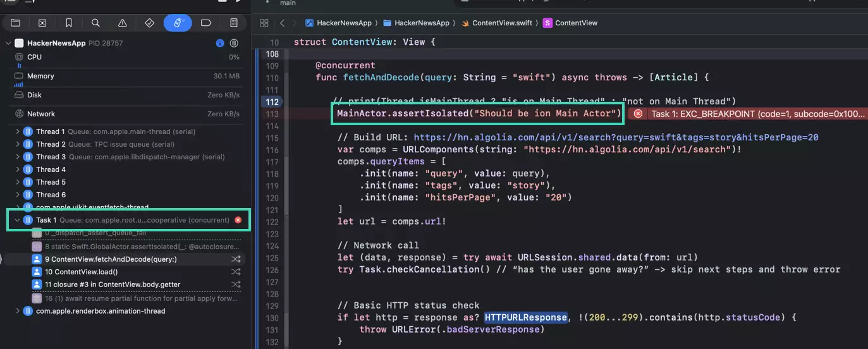
Task: Click the red error badge on Task 1
Action: coord(238,220)
